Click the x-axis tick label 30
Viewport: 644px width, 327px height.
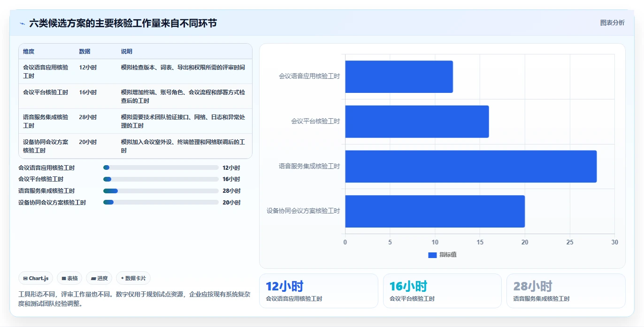pyautogui.click(x=615, y=242)
